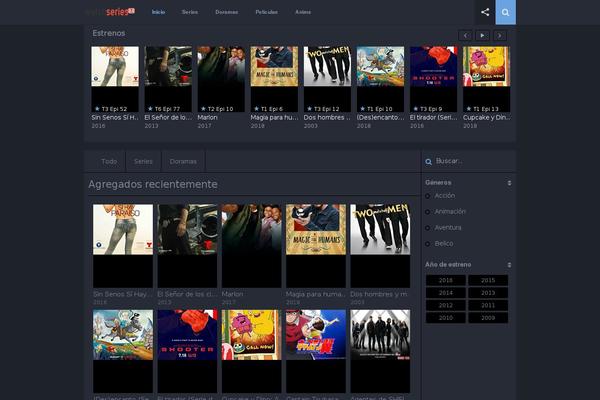The image size is (600, 400).
Task: Open the Cupcake Call Now poster in Agregados recientemente
Action: [251, 351]
